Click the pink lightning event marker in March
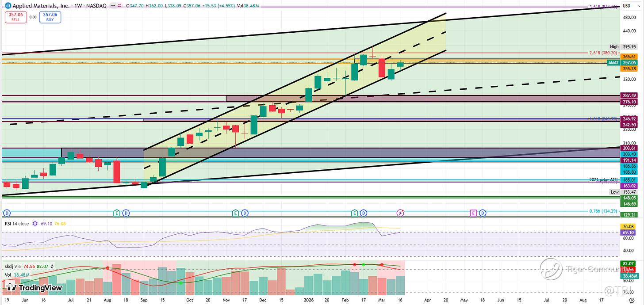Image resolution: width=644 pixels, height=305 pixels. pos(400,213)
